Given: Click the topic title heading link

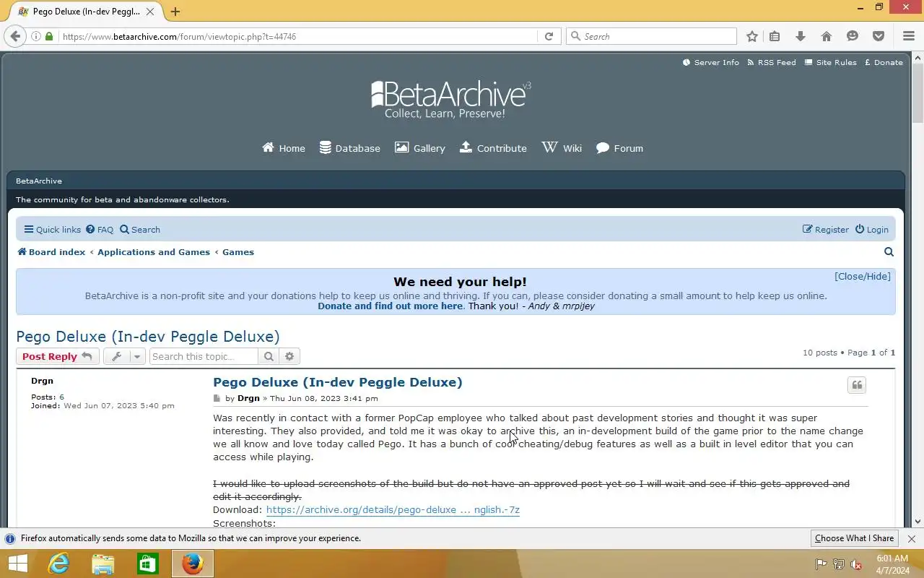Looking at the screenshot, I should (148, 337).
